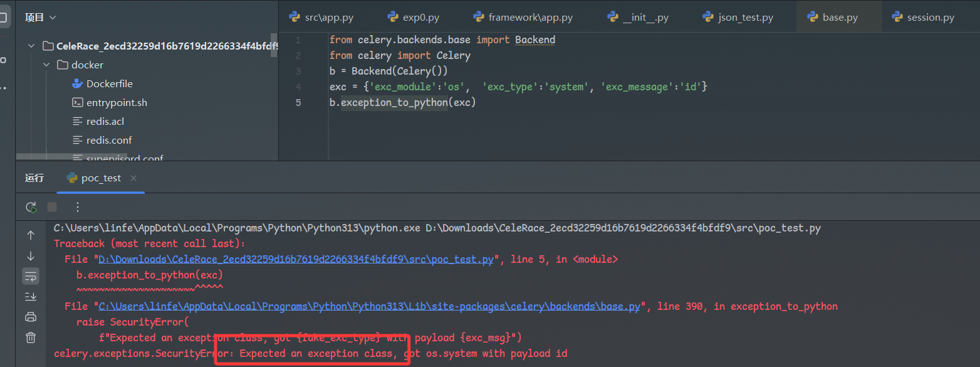Collapse the docker folder
Image resolution: width=980 pixels, height=367 pixels.
point(46,65)
